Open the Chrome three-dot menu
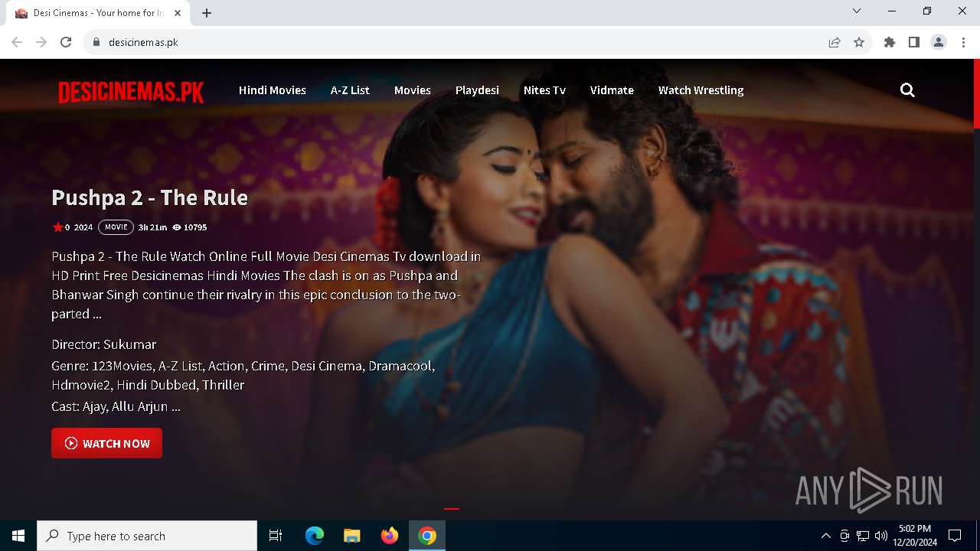Viewport: 980px width, 551px height. [963, 42]
